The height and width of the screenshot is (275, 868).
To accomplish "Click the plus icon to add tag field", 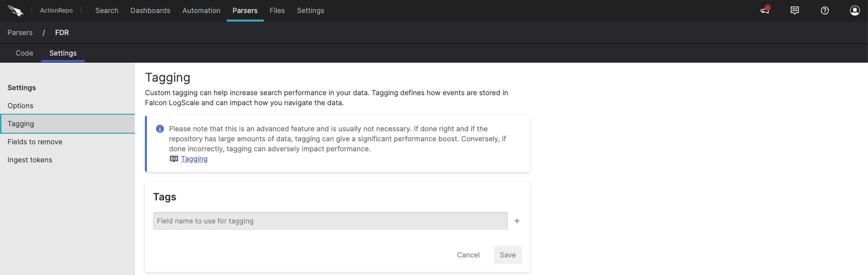I will 517,221.
